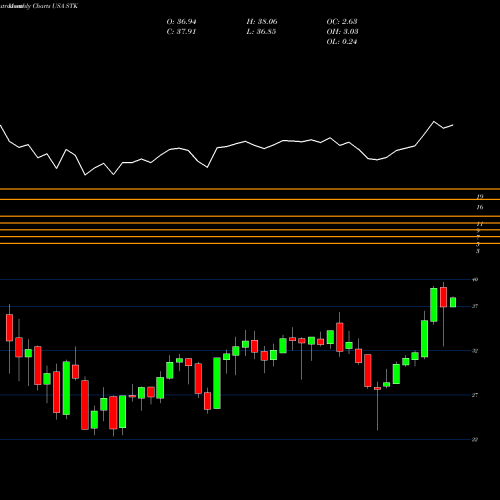This screenshot has height=500, width=500.
Task: Click the 11 label beside the orange lines
Action: [480, 224]
